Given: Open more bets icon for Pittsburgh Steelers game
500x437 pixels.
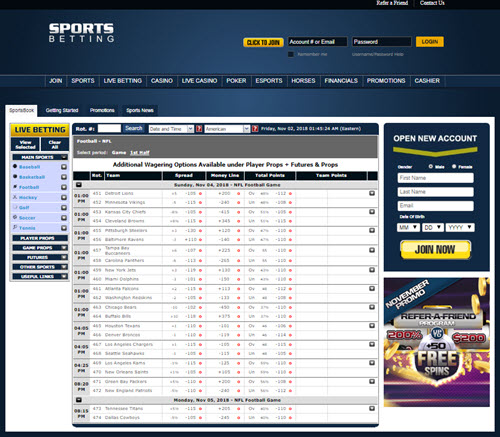Looking at the screenshot, I should 372,230.
